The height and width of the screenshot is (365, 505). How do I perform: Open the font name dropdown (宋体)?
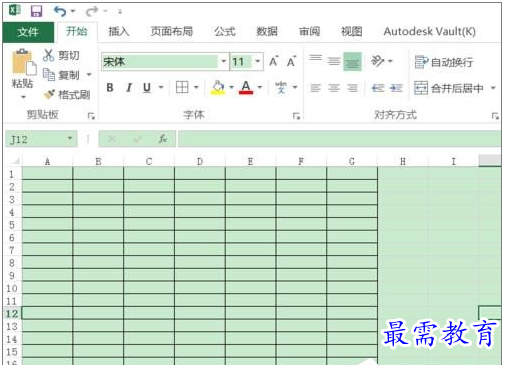(x=224, y=61)
